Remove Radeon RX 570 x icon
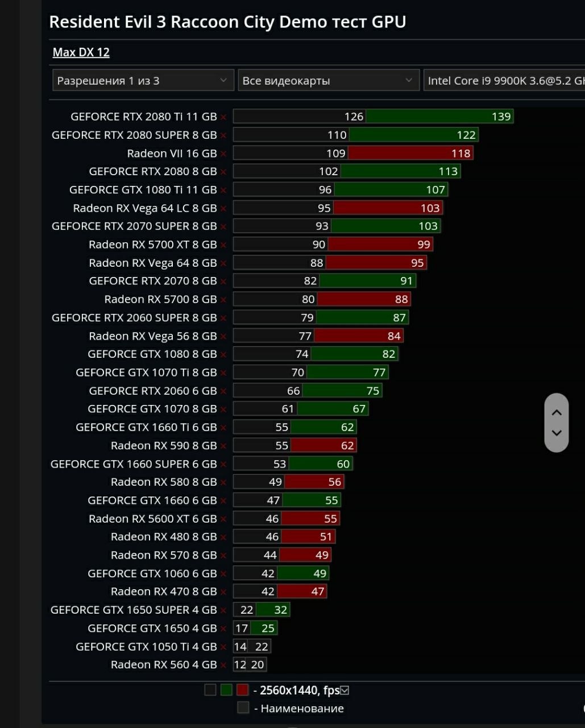Viewport: 585px width, 728px height. tap(223, 556)
